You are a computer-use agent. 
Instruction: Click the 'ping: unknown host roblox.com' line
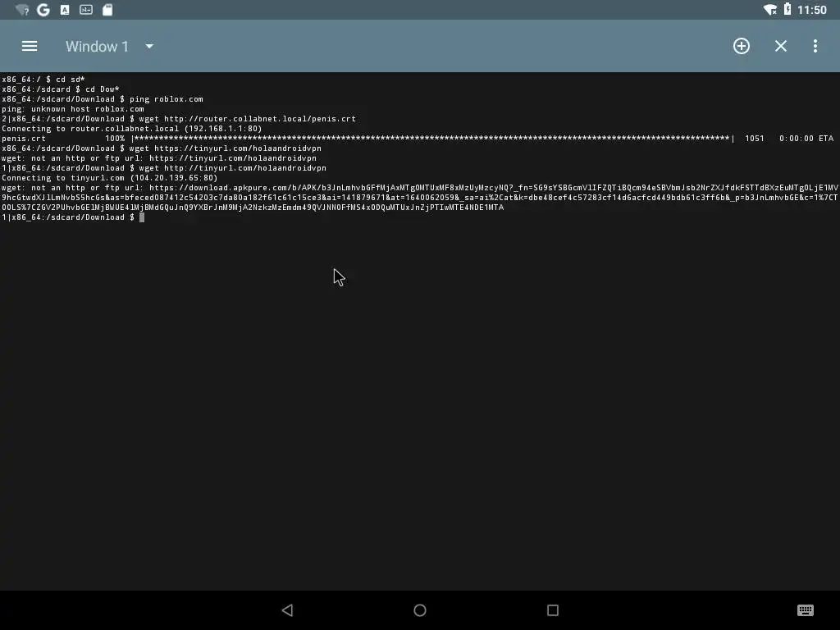73,109
